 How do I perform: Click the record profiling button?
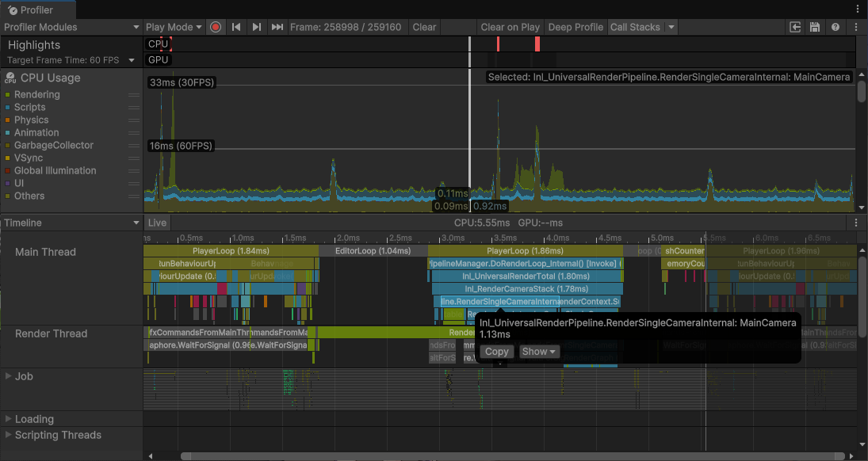click(216, 27)
